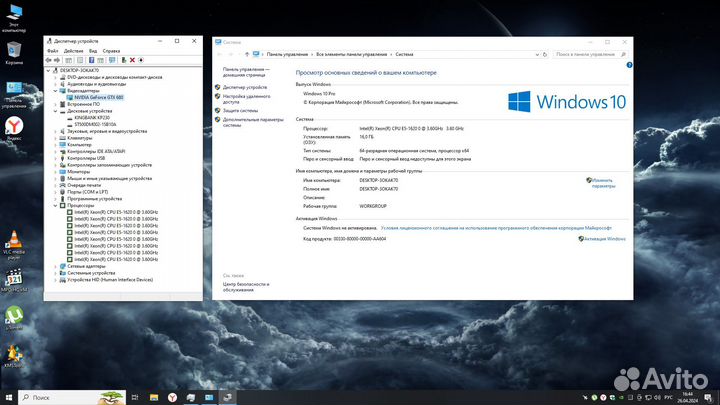Click the refresh icon beside System address bar
The height and width of the screenshot is (405, 720).
tap(545, 54)
